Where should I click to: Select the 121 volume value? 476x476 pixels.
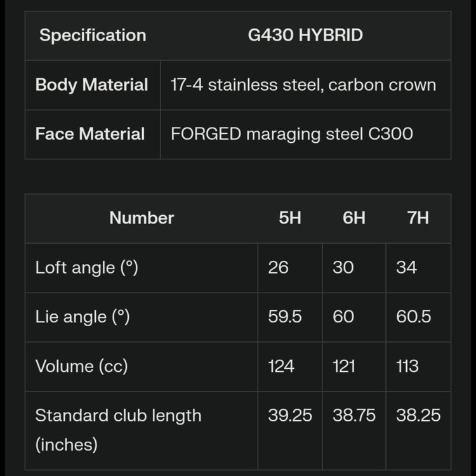(x=344, y=367)
